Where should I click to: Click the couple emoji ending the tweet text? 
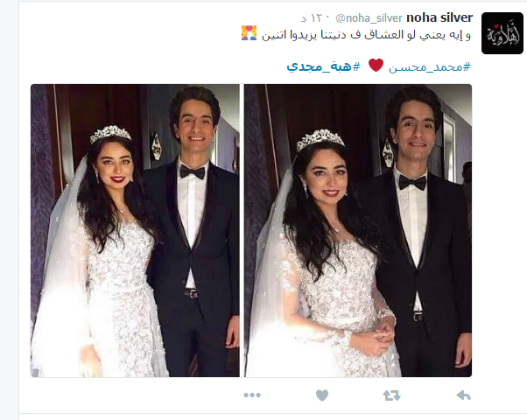(x=249, y=33)
